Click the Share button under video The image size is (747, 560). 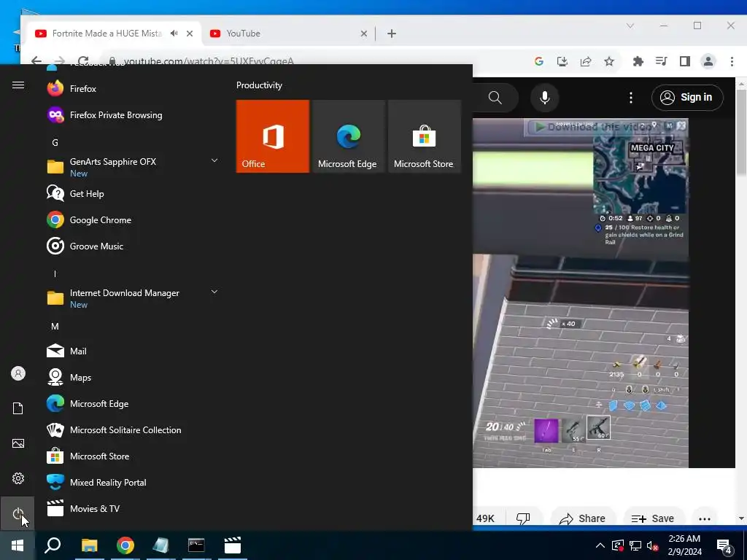[583, 518]
